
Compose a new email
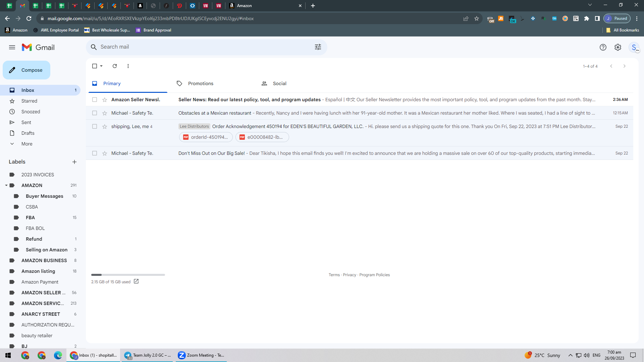click(x=26, y=70)
